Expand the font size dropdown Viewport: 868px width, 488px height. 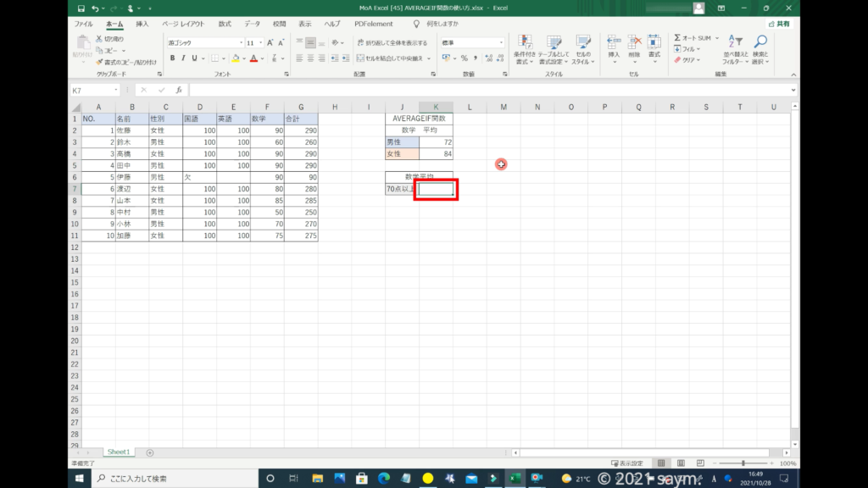pos(259,42)
